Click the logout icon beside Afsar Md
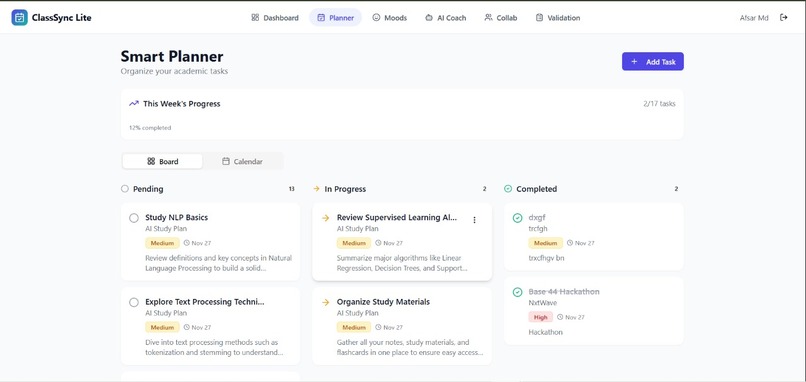This screenshot has width=806, height=382. click(x=783, y=17)
